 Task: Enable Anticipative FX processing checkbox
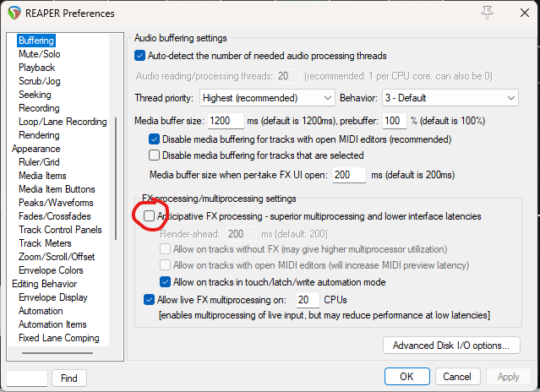pyautogui.click(x=149, y=216)
